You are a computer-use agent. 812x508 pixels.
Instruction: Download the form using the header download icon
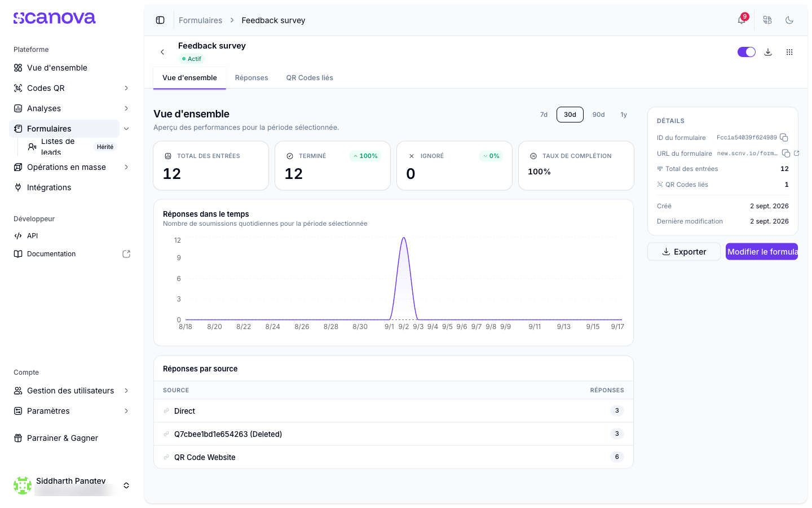pyautogui.click(x=768, y=52)
